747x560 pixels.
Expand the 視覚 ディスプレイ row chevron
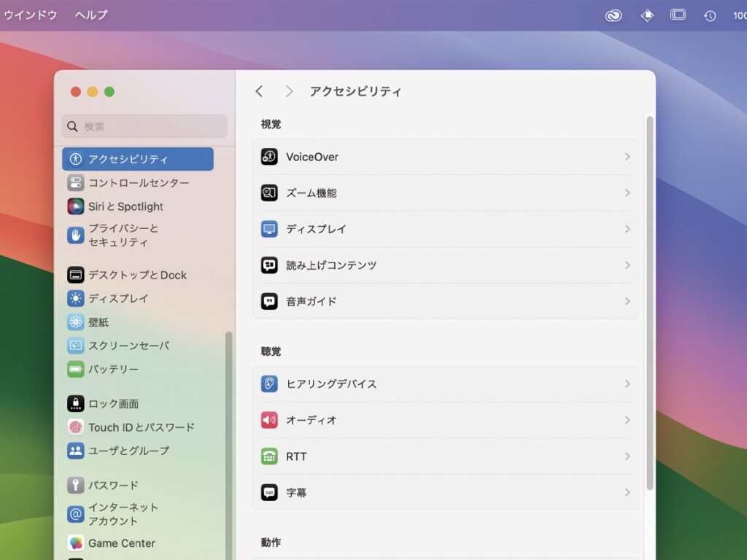pos(627,229)
